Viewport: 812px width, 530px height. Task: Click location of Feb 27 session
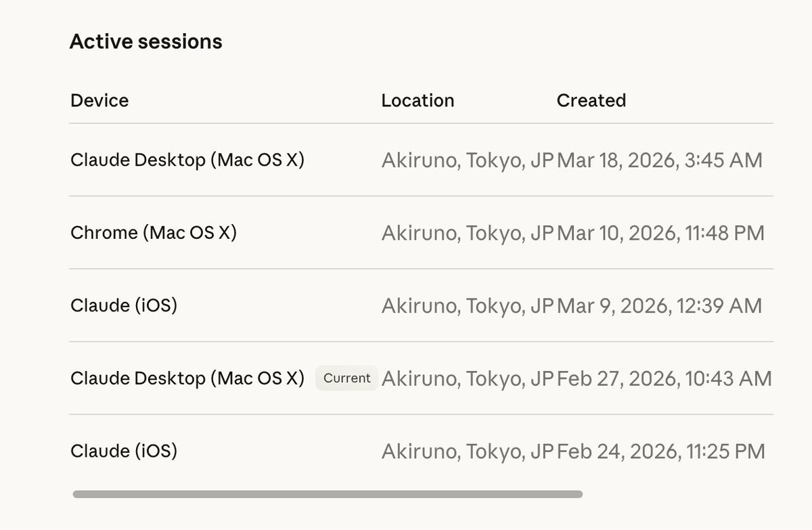pyautogui.click(x=468, y=378)
